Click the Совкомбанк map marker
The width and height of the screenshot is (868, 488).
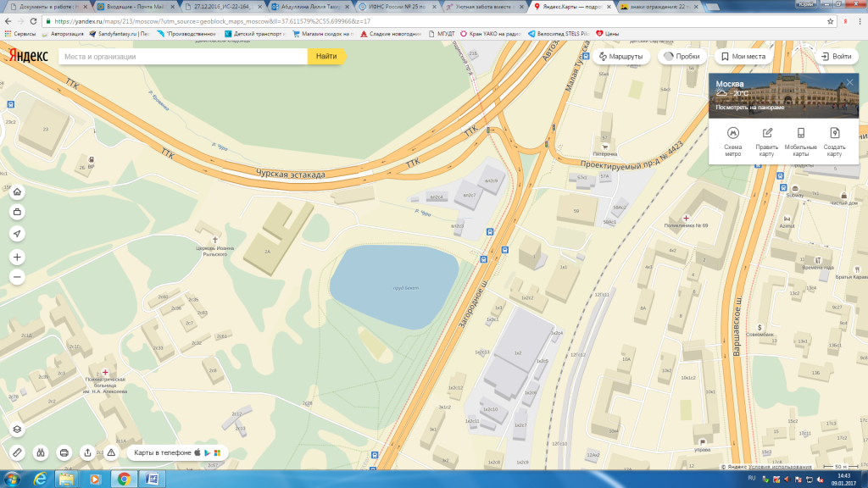(x=759, y=328)
